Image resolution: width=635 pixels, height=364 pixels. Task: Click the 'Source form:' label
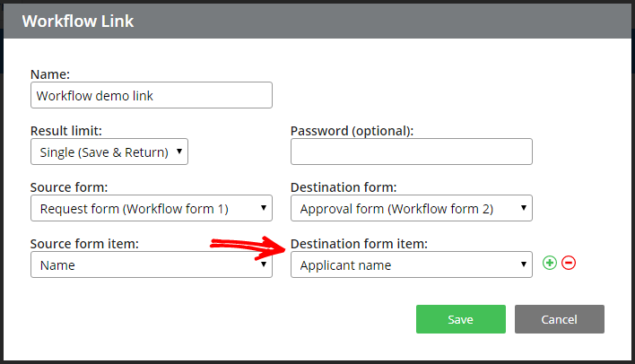[x=69, y=187]
